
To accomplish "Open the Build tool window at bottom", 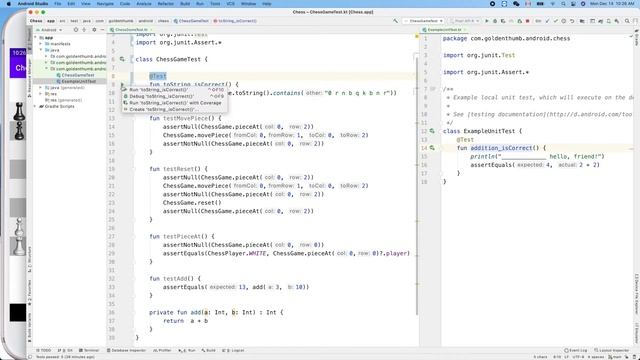I will tap(209, 350).
